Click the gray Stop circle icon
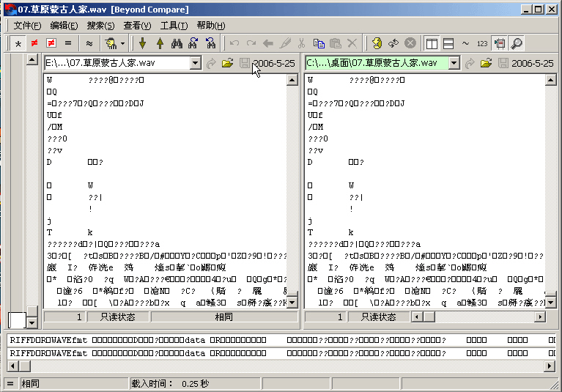This screenshot has height=392, width=562. pyautogui.click(x=410, y=43)
